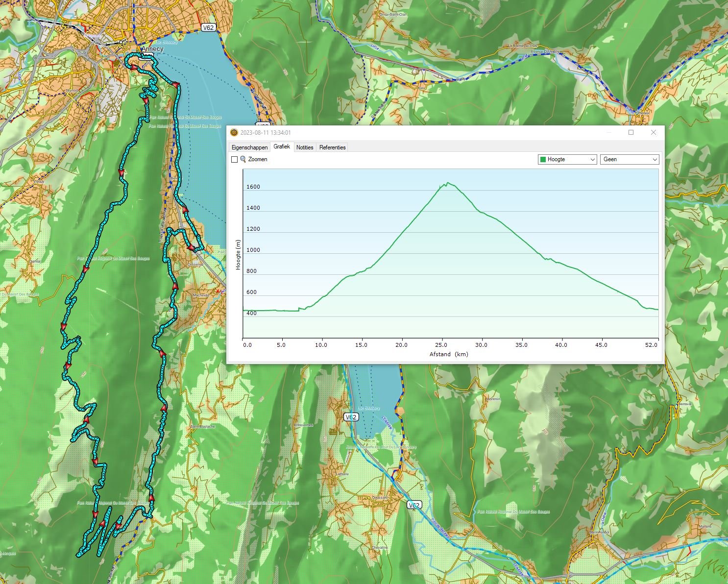Image resolution: width=728 pixels, height=584 pixels.
Task: Go to the Referenties tab
Action: point(332,147)
